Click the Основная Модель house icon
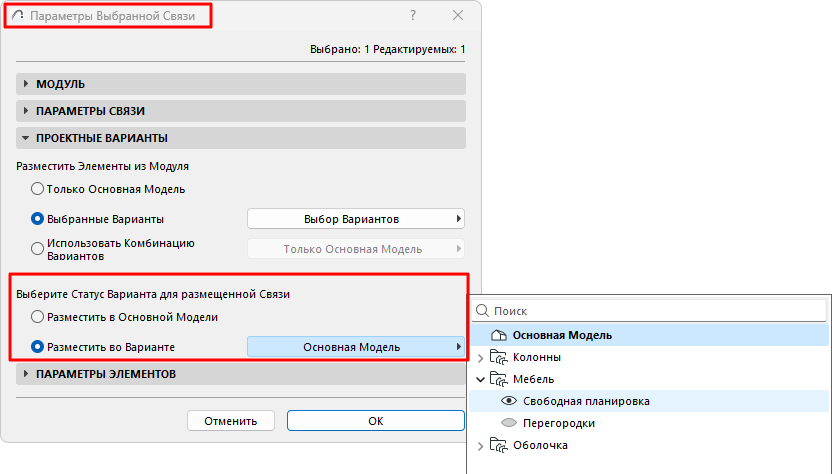The width and height of the screenshot is (832, 474). click(x=499, y=335)
